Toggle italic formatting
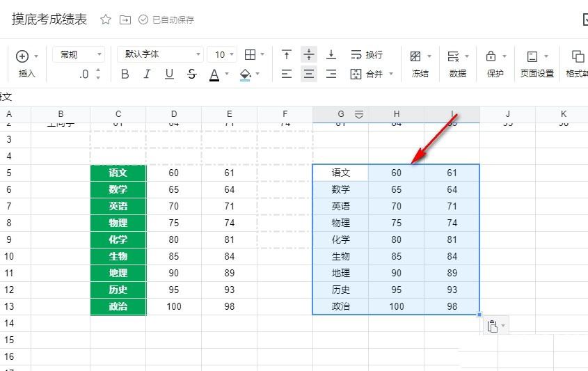 coord(147,74)
